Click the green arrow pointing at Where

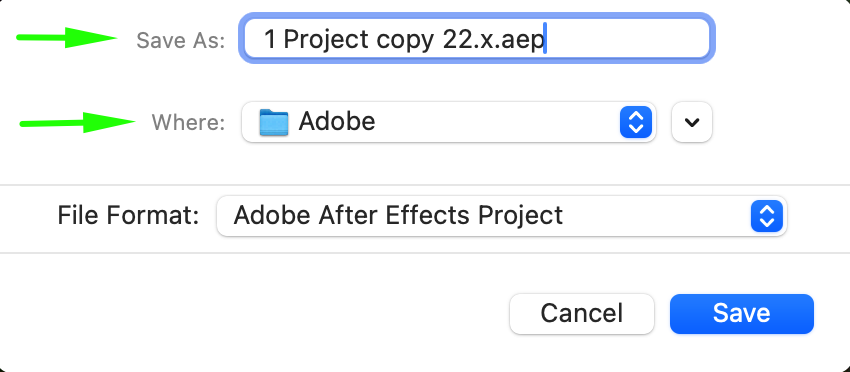coord(78,123)
